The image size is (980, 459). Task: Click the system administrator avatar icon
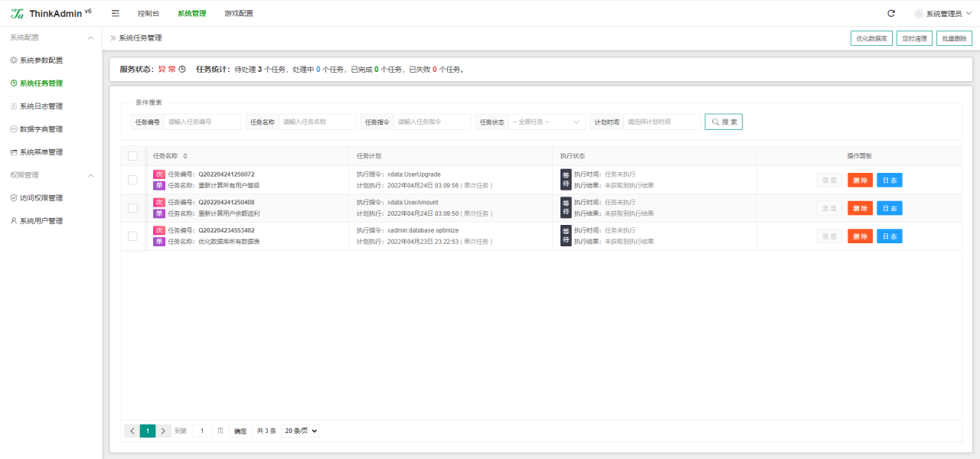[x=918, y=14]
